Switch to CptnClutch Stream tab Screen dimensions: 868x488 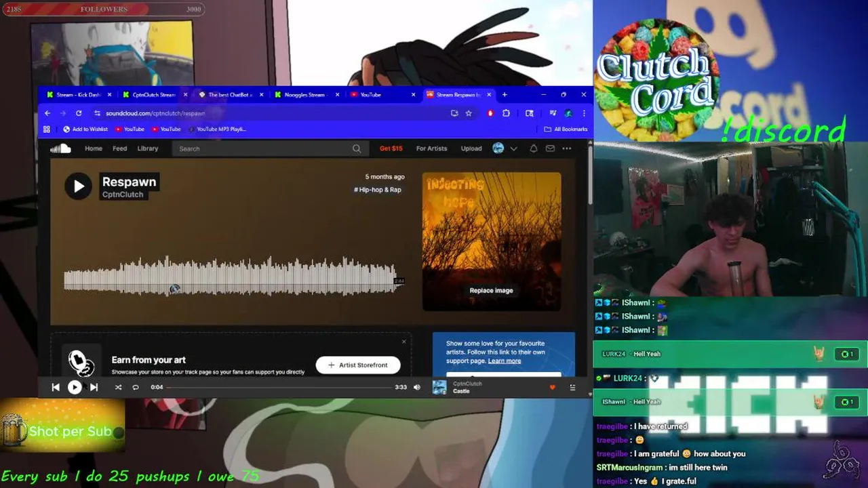pyautogui.click(x=154, y=95)
